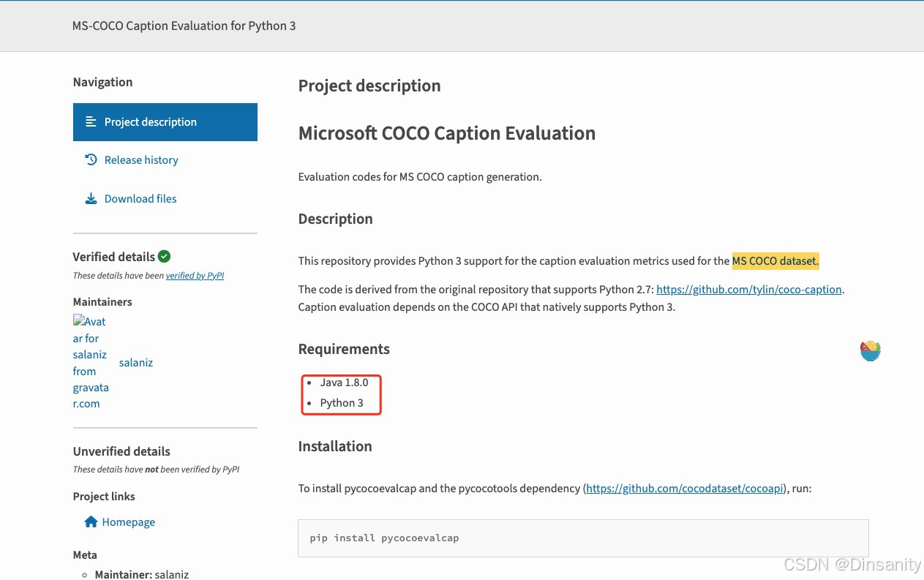
Task: Click "MS-COCO Caption Evaluation for Python 3" banner text
Action: pos(184,26)
